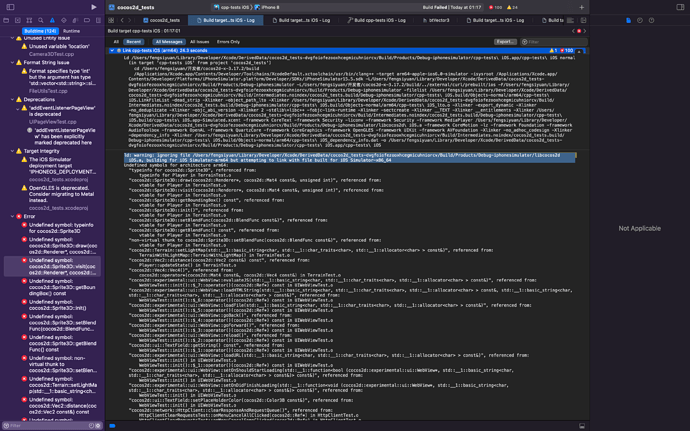Click the red error count indicator
Viewport: 690px width, 431px height.
[495, 7]
